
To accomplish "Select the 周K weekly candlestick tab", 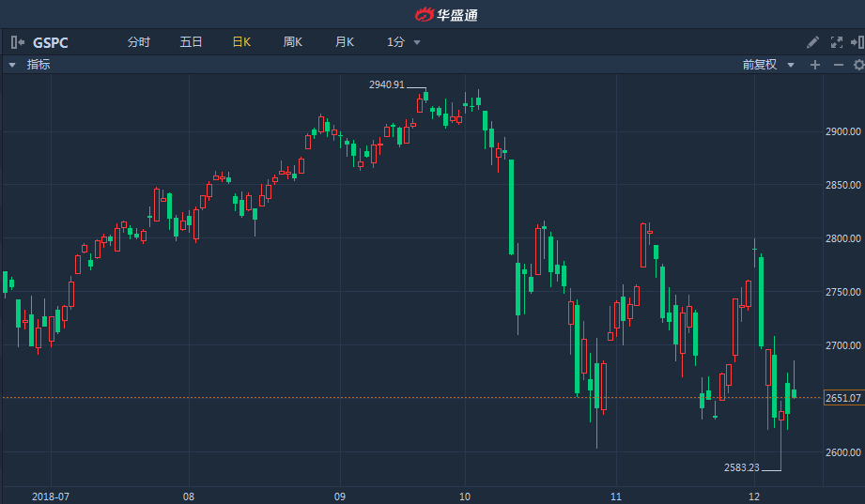I will coord(293,42).
